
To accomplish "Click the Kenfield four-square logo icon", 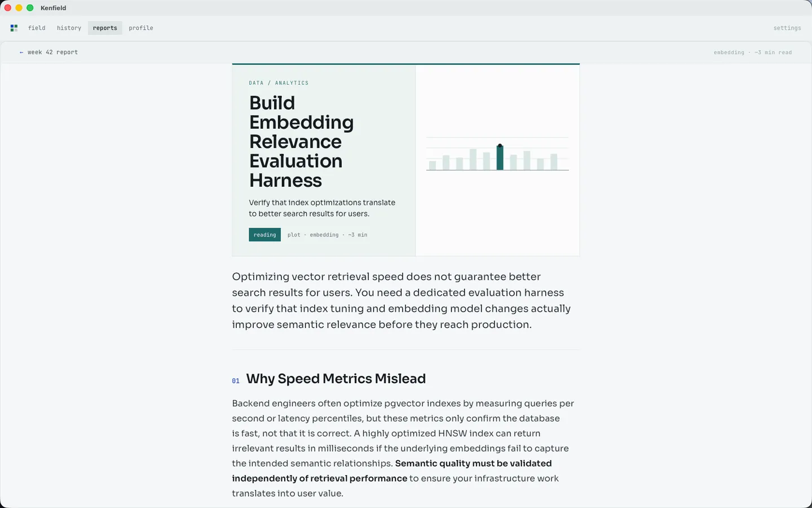I will pos(14,28).
